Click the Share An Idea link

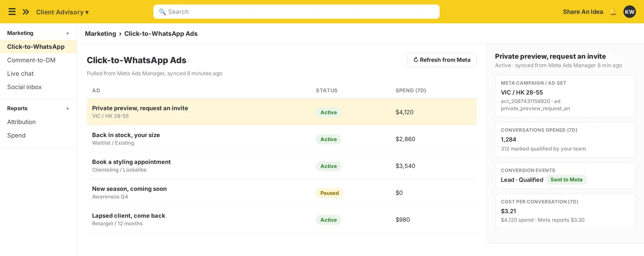583,12
